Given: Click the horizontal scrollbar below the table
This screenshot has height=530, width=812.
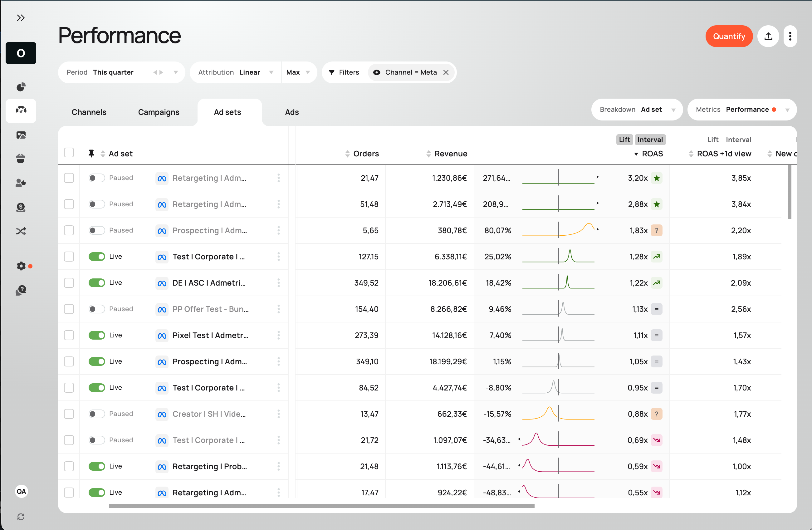Looking at the screenshot, I should (321, 506).
